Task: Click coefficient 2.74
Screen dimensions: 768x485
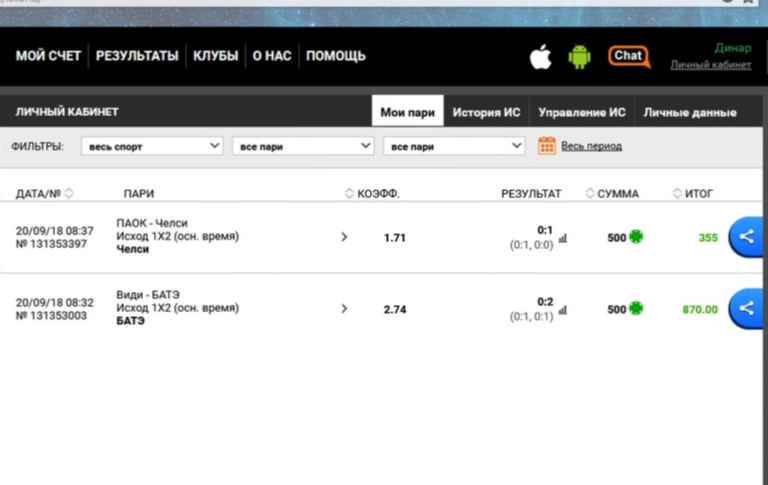Action: (x=395, y=309)
